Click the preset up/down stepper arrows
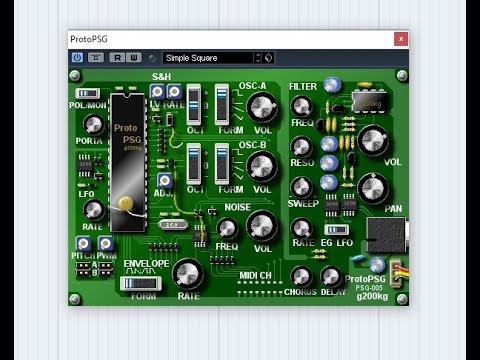This screenshot has width=480, height=360. coord(258,58)
